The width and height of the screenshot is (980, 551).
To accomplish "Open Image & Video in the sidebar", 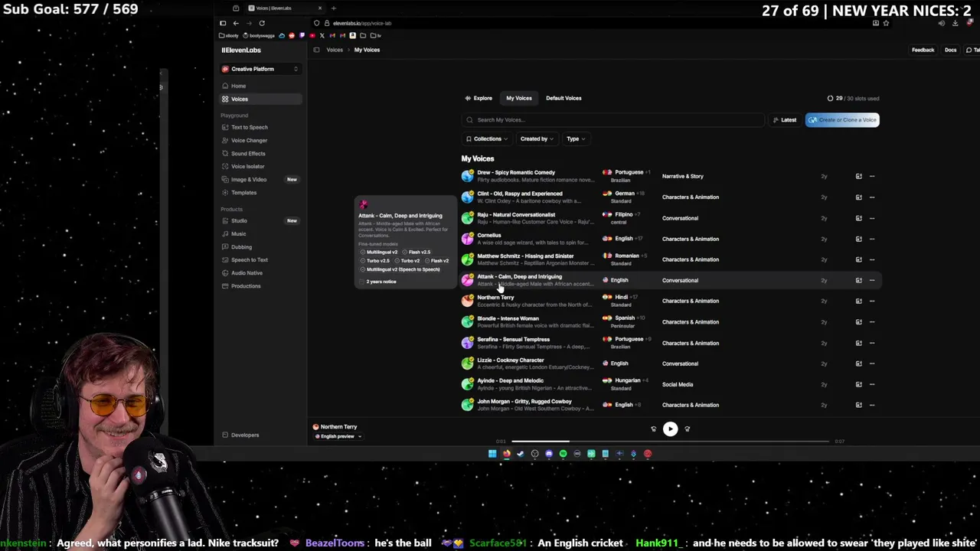I will click(x=249, y=179).
